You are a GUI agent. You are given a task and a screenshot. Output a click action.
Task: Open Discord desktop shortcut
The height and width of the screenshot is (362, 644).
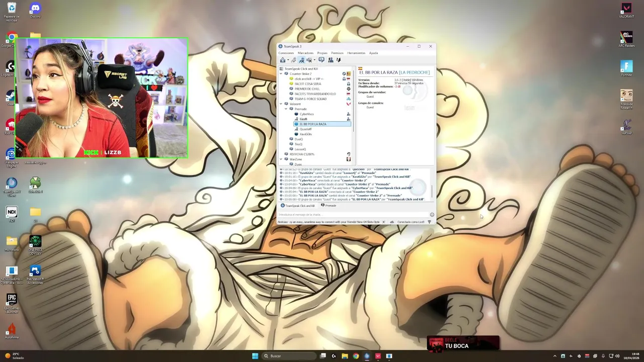(35, 11)
